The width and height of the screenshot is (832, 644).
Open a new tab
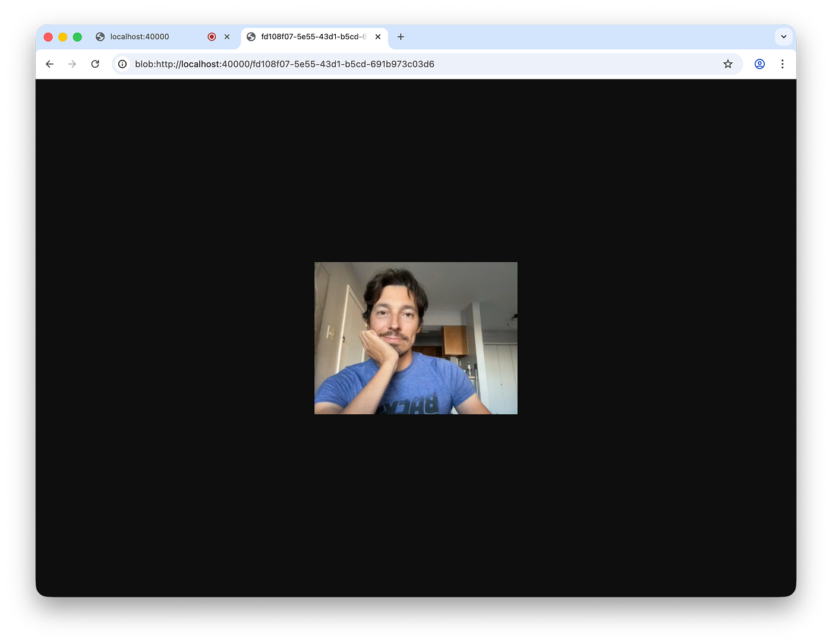coord(401,37)
